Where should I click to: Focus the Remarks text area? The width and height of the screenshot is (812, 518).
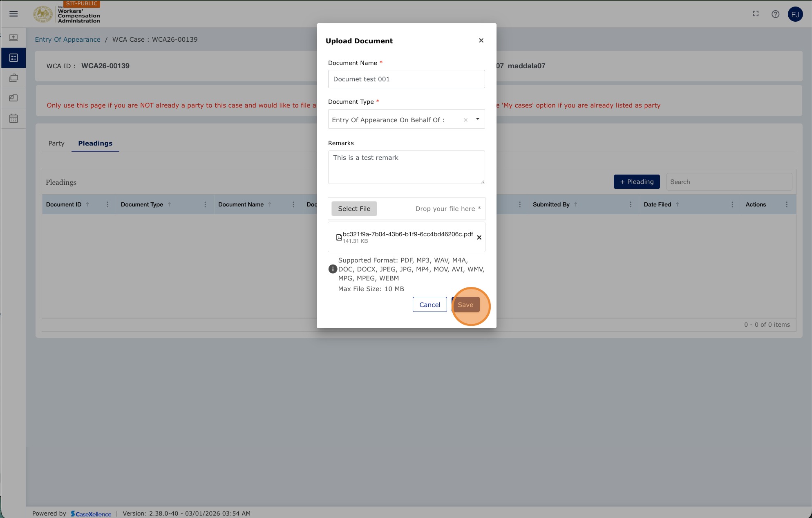[406, 167]
